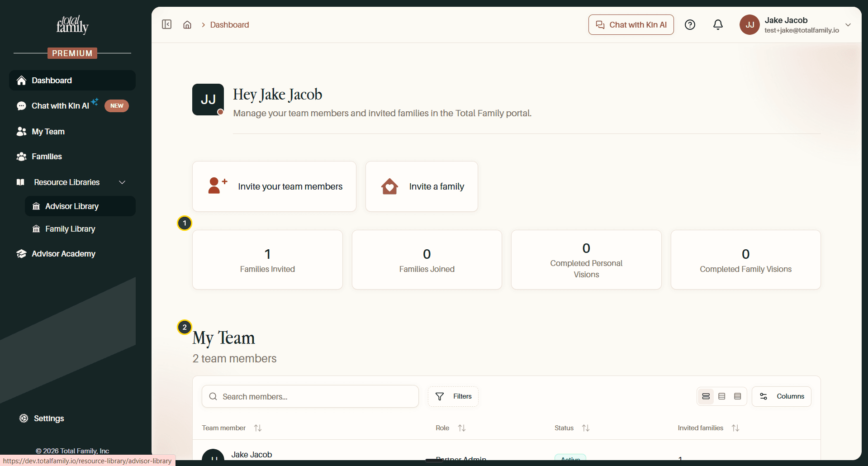Click the My Team people icon
Viewport: 868px width, 466px height.
[x=21, y=132]
